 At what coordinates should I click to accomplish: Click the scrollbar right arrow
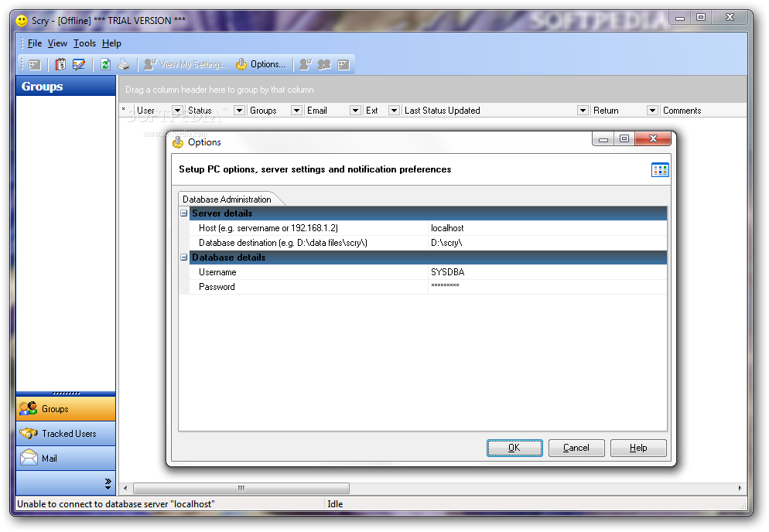[x=740, y=488]
